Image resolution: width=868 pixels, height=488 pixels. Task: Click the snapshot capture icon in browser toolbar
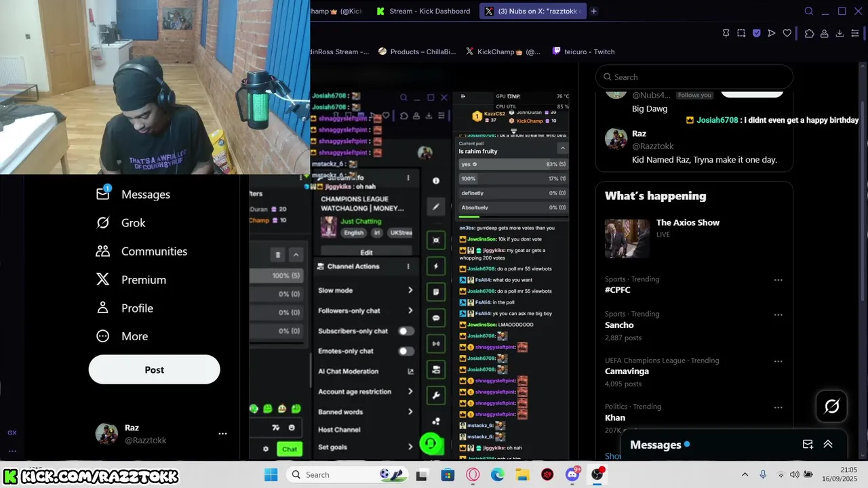click(x=741, y=33)
